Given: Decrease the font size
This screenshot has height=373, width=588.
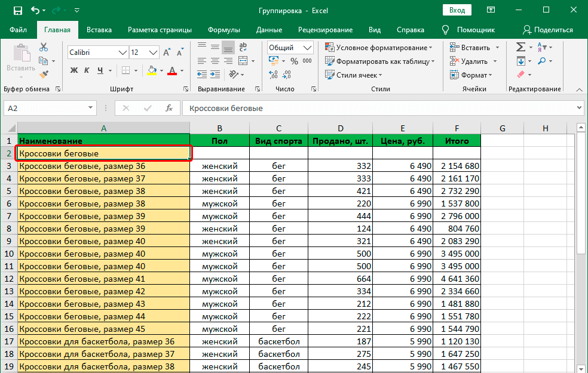Looking at the screenshot, I should [180, 53].
